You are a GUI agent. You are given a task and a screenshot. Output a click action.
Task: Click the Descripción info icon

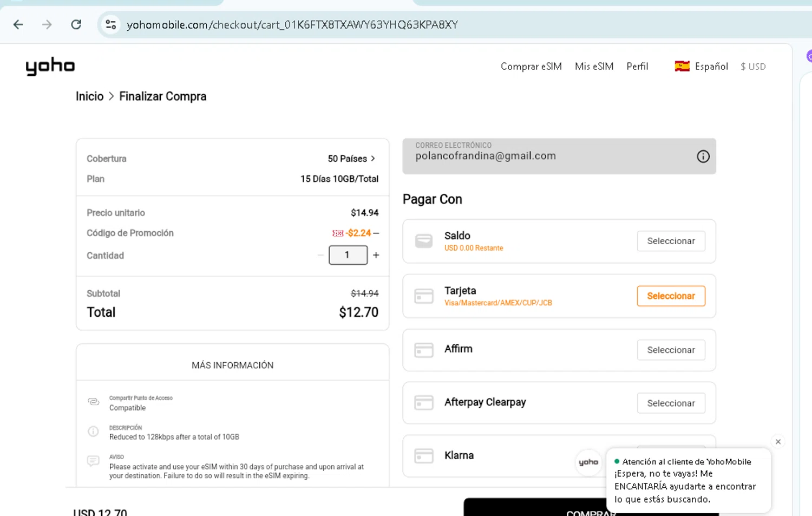93,432
